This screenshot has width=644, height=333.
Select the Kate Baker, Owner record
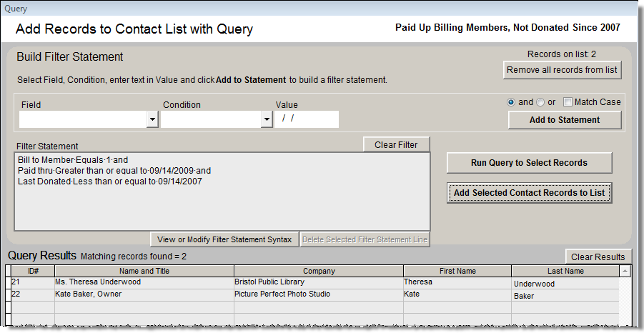pos(143,294)
